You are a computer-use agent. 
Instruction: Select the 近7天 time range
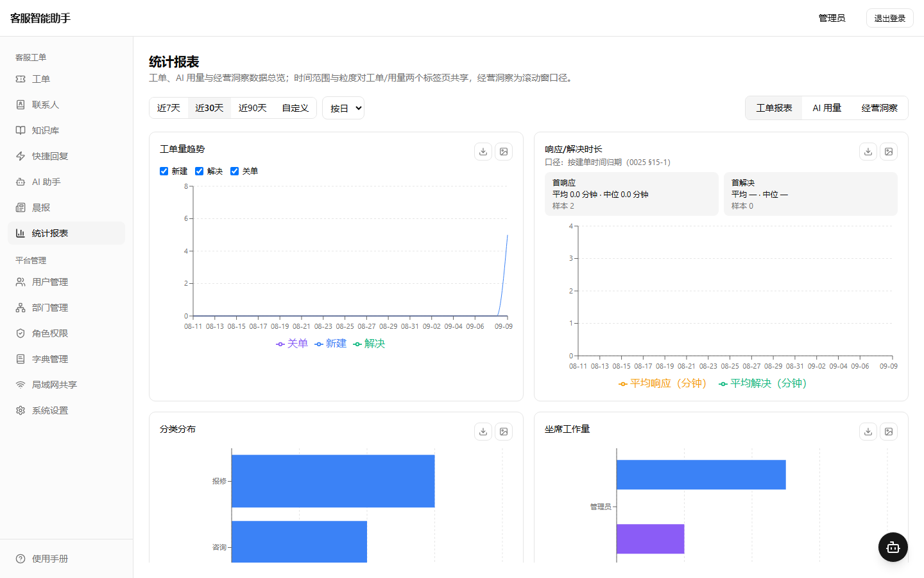(169, 108)
